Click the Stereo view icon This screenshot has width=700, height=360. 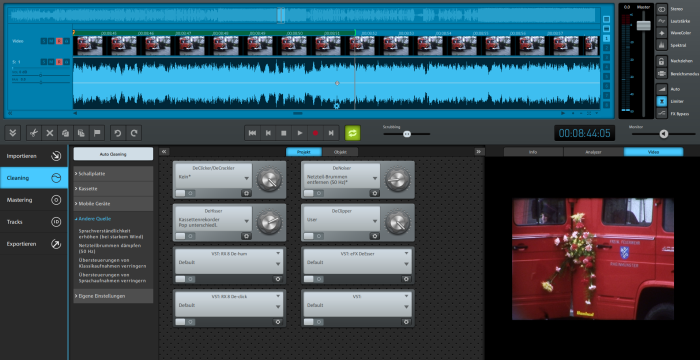pyautogui.click(x=662, y=9)
